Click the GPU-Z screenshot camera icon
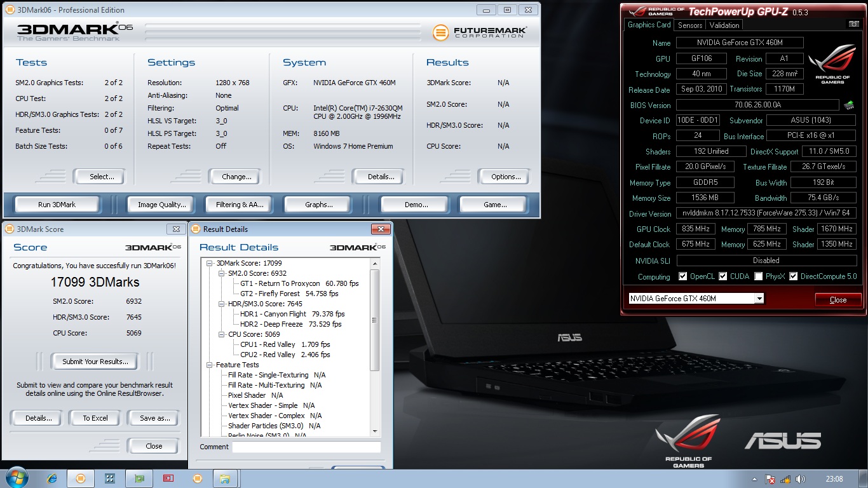Screen dimensions: 868x488 pos(854,24)
